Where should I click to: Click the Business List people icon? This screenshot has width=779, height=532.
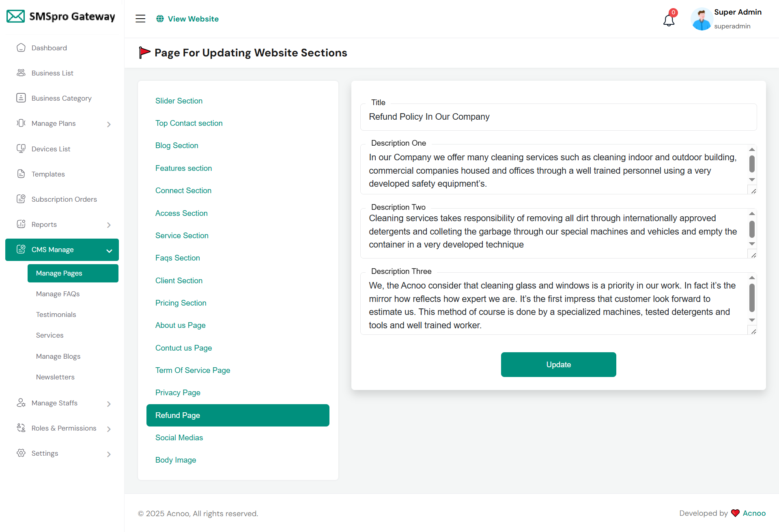[21, 73]
